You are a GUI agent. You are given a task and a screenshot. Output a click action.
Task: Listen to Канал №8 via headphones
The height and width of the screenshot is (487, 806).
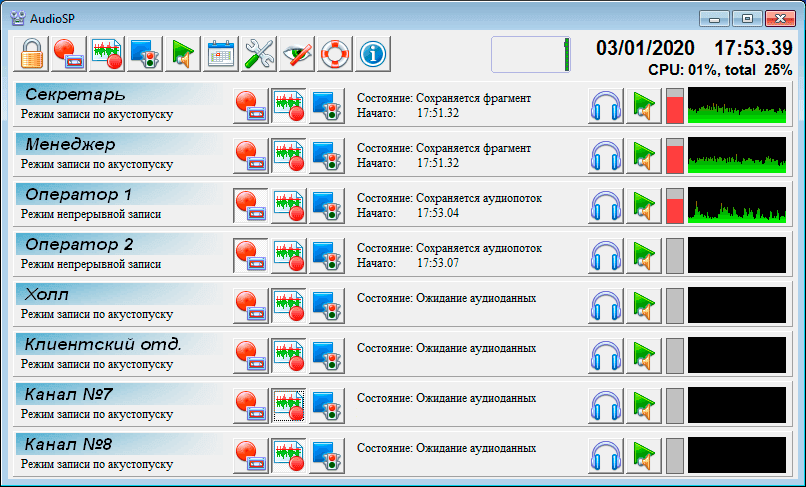click(606, 455)
